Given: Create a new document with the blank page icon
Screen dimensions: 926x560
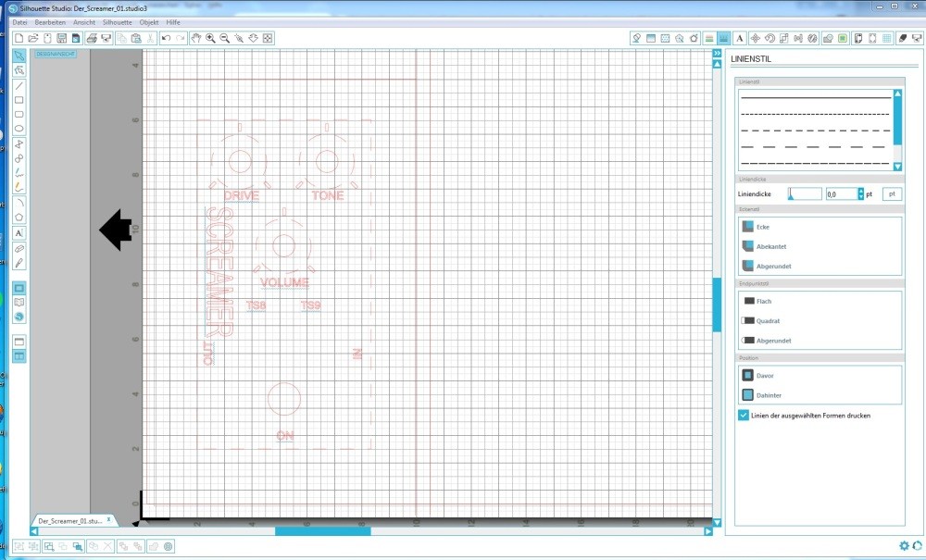Looking at the screenshot, I should pos(19,38).
